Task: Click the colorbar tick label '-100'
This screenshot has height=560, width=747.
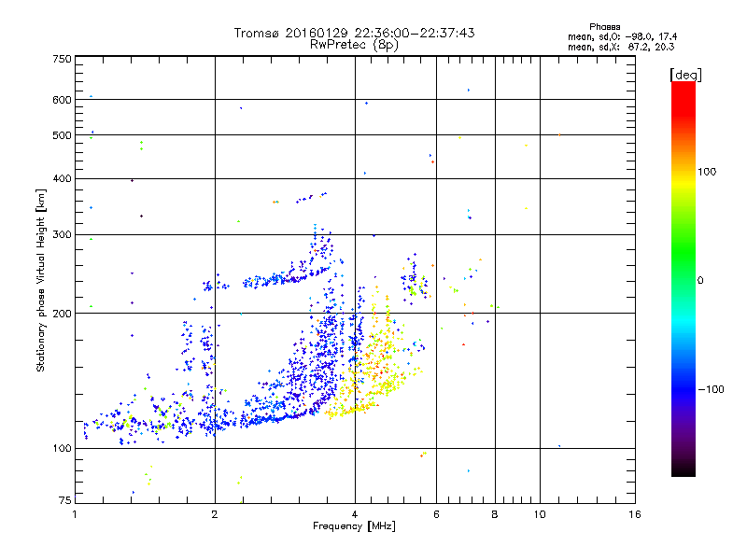Action: pyautogui.click(x=712, y=389)
